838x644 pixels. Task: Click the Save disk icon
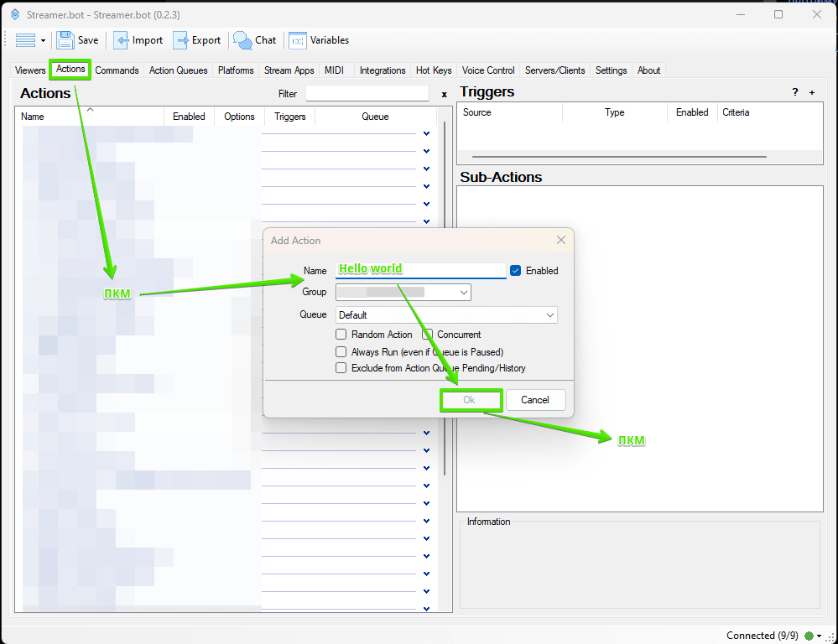65,40
